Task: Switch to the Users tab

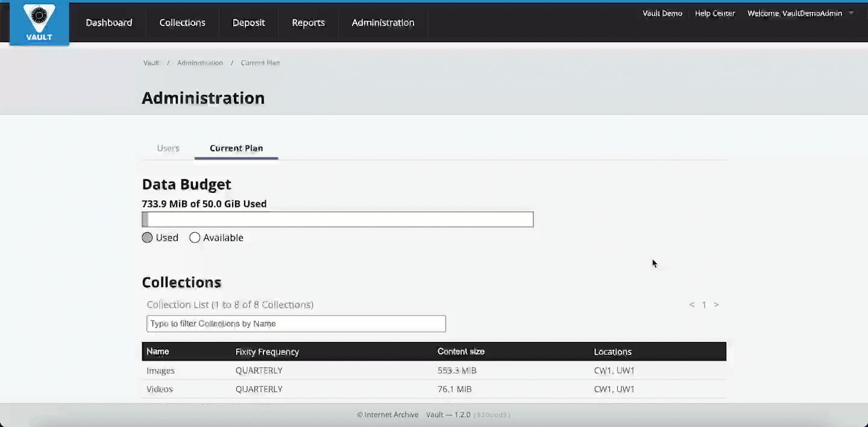Action: pyautogui.click(x=168, y=148)
